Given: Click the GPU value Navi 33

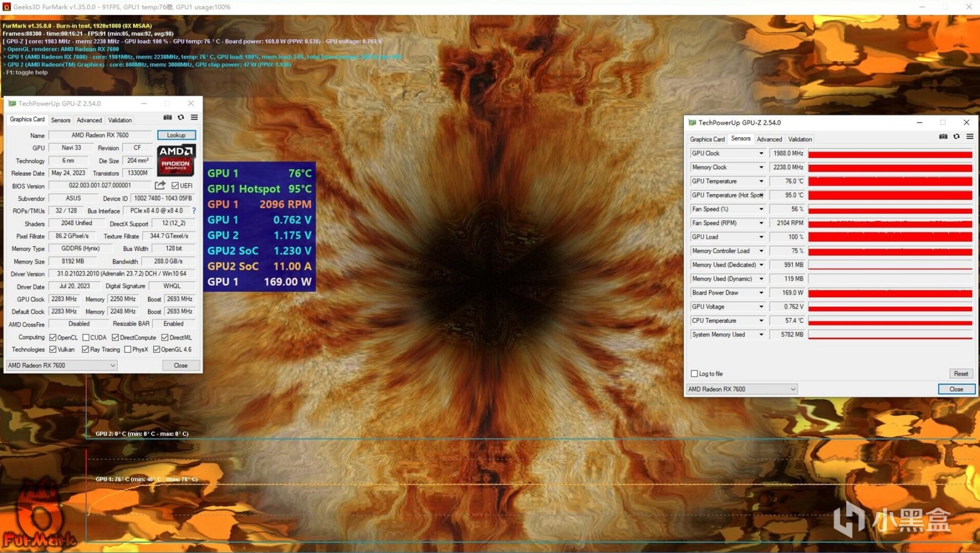Looking at the screenshot, I should [71, 147].
